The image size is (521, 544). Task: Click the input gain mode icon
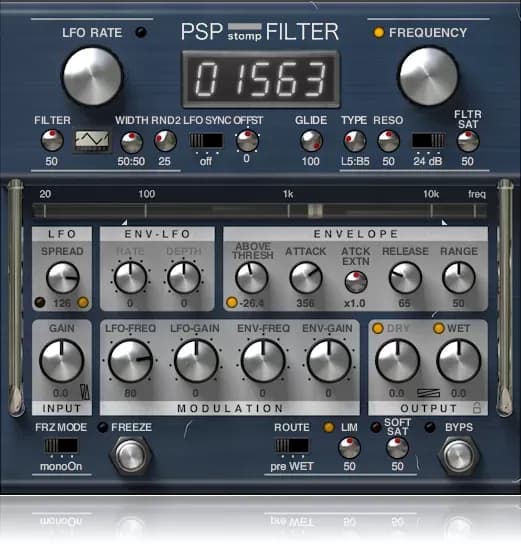click(x=85, y=392)
